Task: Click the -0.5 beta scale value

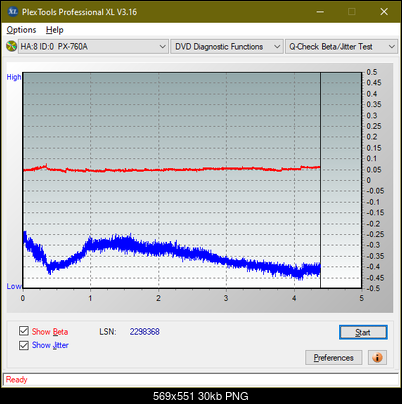Action: (373, 288)
